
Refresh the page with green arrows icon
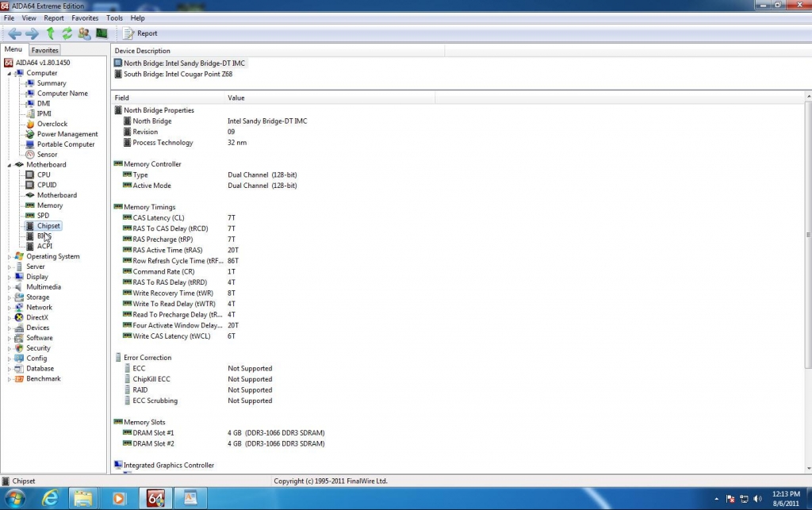pyautogui.click(x=67, y=33)
